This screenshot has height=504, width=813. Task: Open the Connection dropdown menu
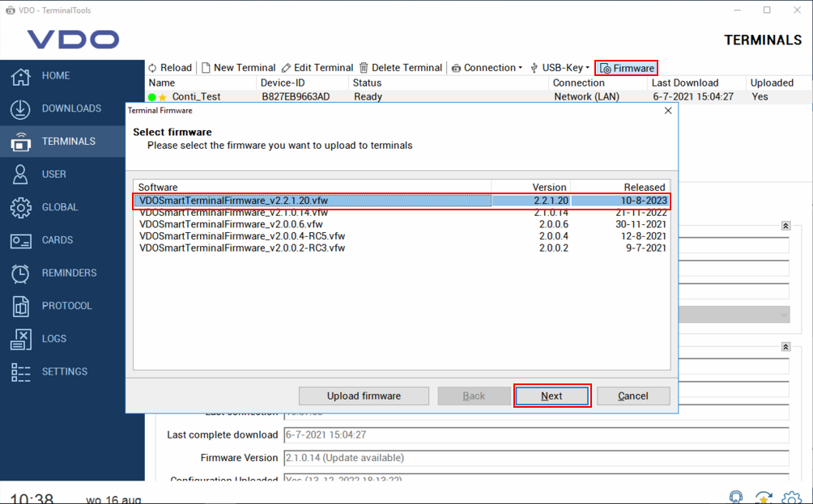tap(487, 68)
